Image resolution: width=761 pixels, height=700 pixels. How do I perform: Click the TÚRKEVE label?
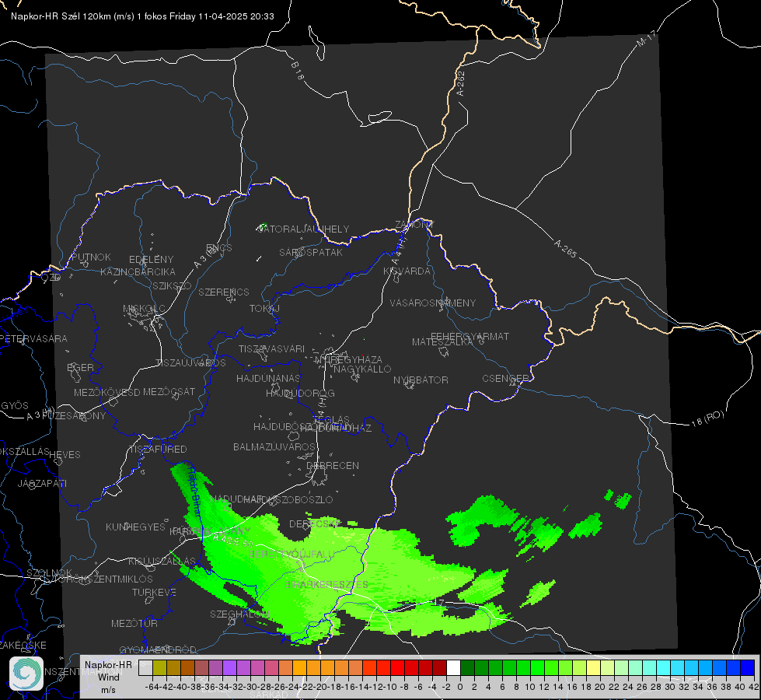[x=154, y=592]
